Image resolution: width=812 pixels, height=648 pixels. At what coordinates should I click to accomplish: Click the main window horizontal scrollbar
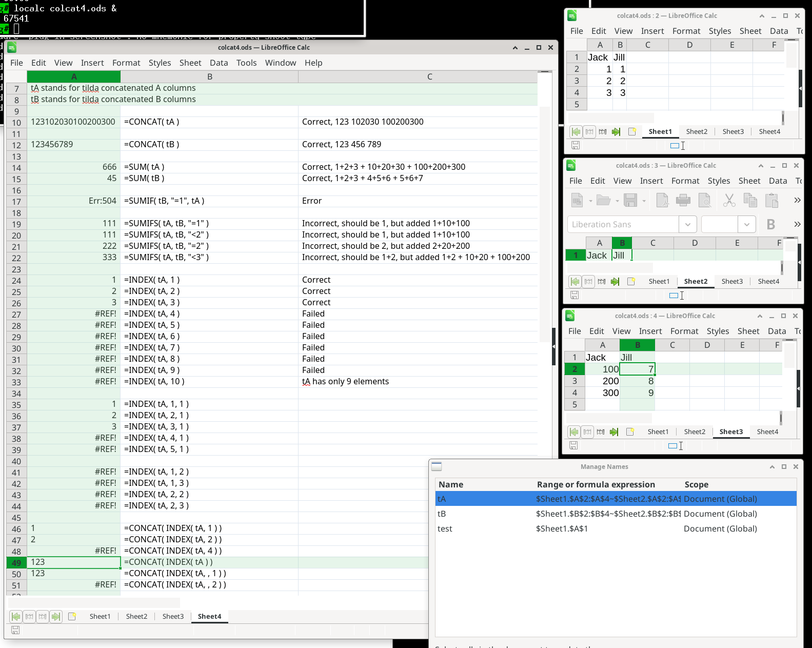tap(103, 601)
